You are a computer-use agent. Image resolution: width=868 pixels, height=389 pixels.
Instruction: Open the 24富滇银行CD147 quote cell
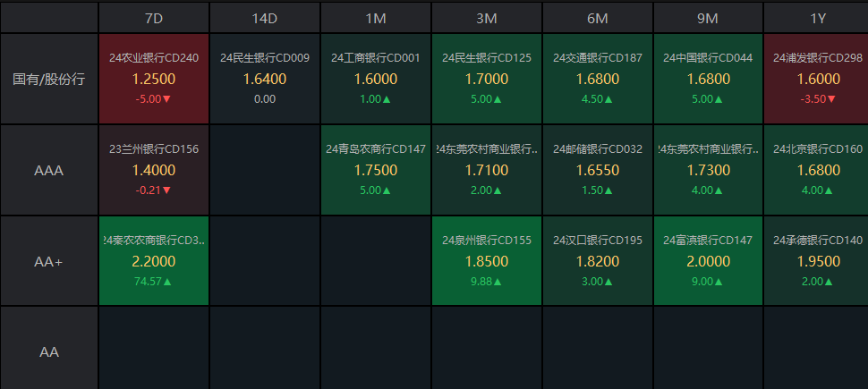click(708, 261)
